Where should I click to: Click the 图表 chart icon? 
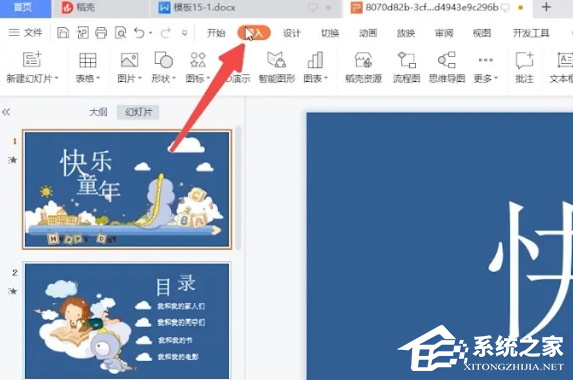(315, 60)
